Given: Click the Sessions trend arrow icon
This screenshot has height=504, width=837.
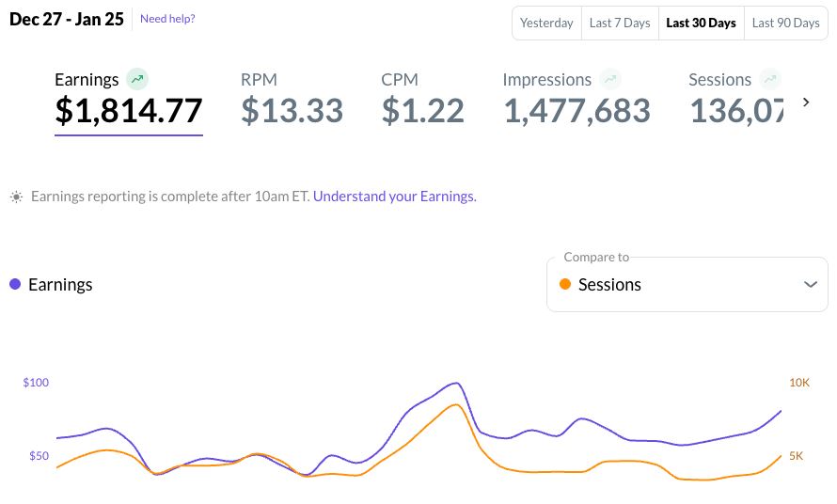Looking at the screenshot, I should (x=770, y=79).
